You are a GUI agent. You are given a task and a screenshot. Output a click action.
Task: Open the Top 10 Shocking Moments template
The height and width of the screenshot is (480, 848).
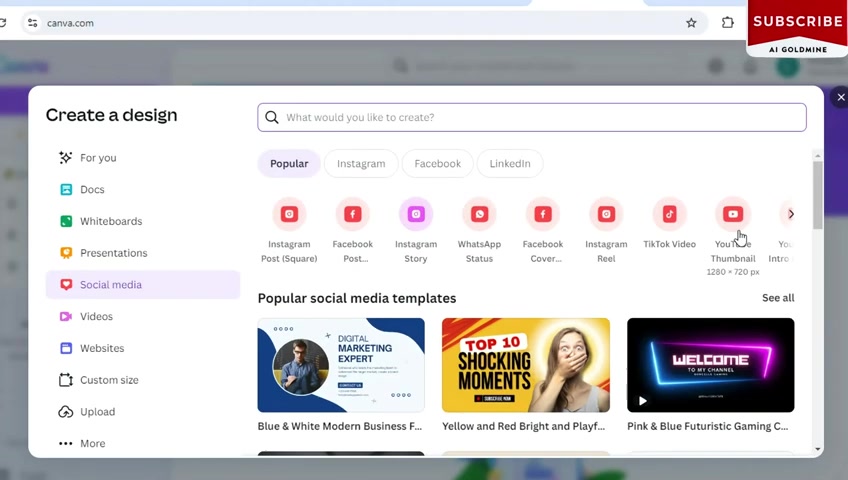(526, 365)
